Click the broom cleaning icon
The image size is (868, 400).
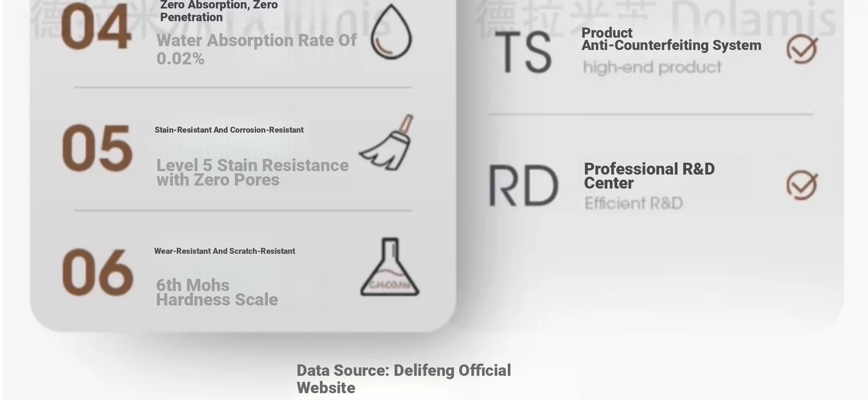click(x=386, y=142)
